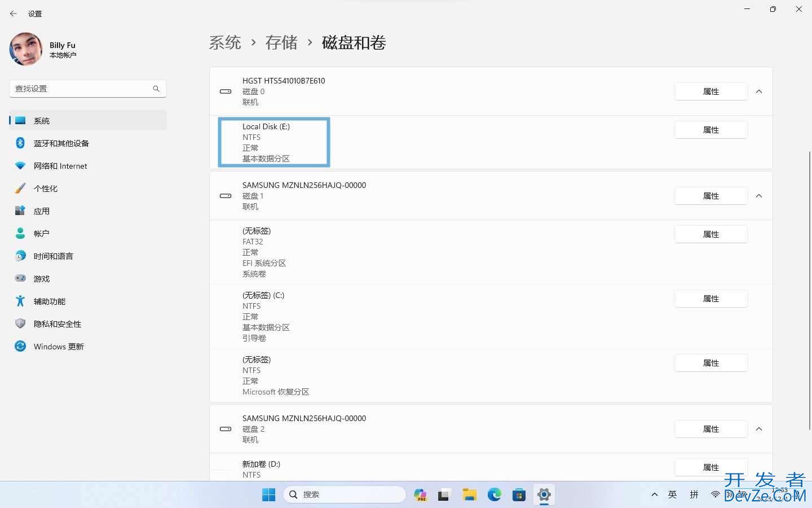
Task: Open 网络和 Internet settings
Action: [88, 165]
